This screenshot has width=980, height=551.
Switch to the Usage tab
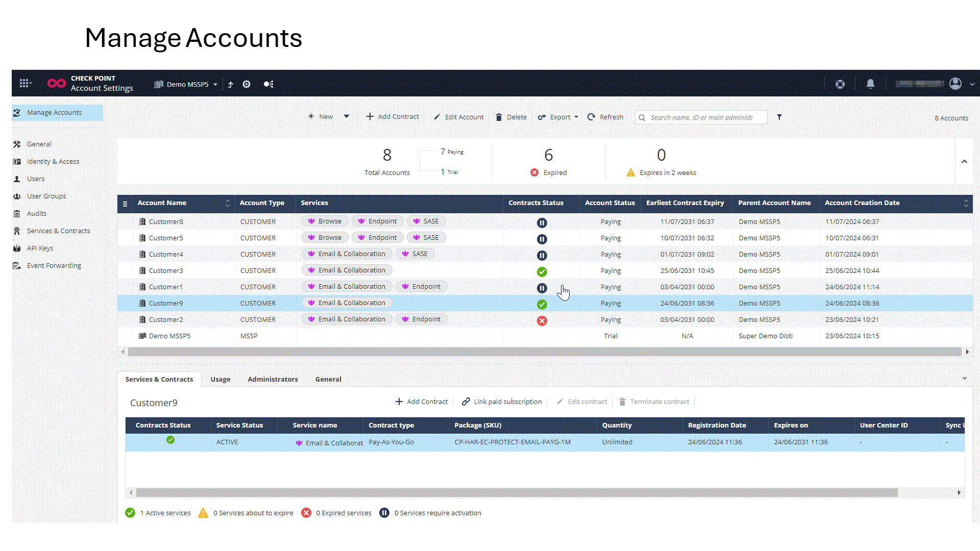[x=220, y=379]
